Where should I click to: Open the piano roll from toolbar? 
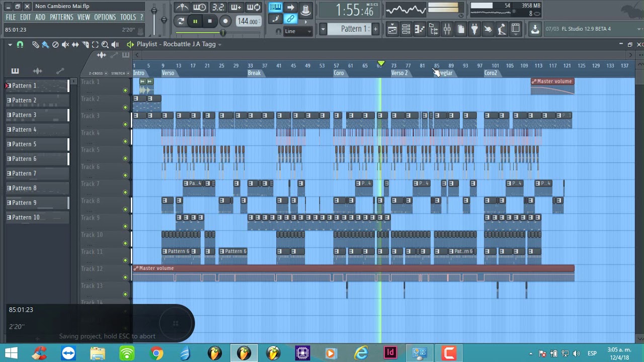pyautogui.click(x=420, y=29)
